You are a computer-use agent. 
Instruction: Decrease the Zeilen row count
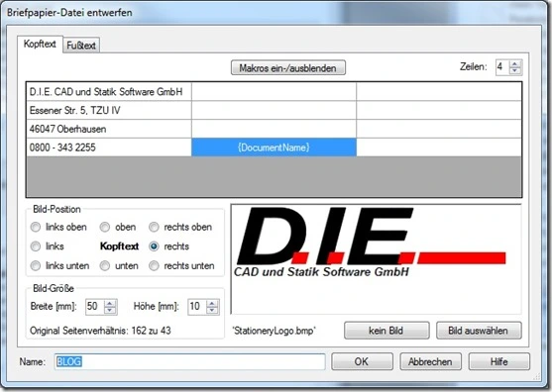[x=515, y=70]
